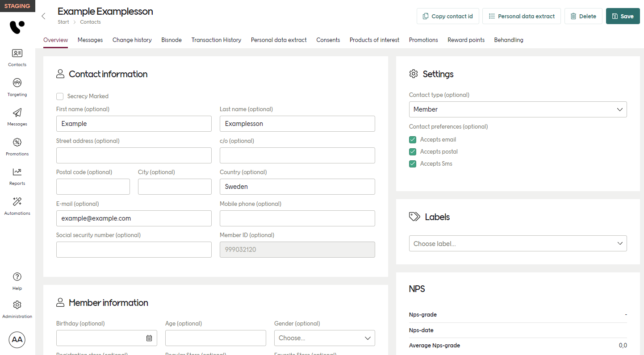The image size is (644, 355).
Task: Open the Messages sidebar icon
Action: (x=17, y=116)
